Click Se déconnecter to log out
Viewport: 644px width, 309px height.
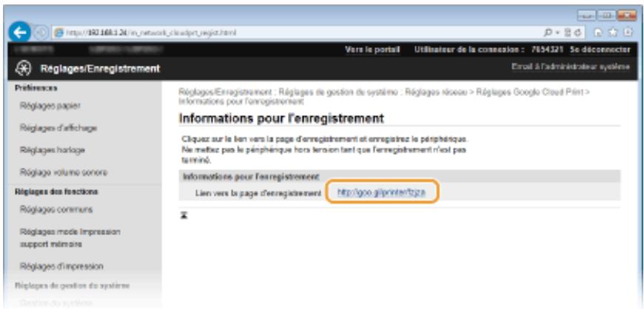pyautogui.click(x=600, y=50)
